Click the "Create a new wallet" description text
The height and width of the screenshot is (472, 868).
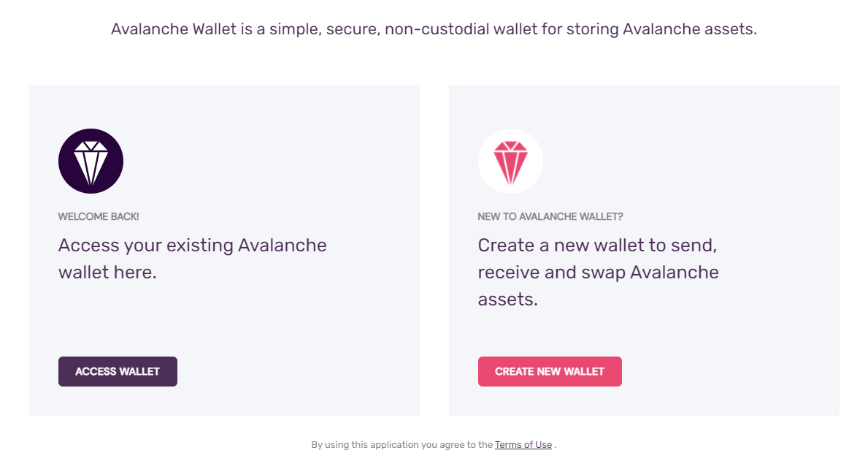(x=598, y=272)
